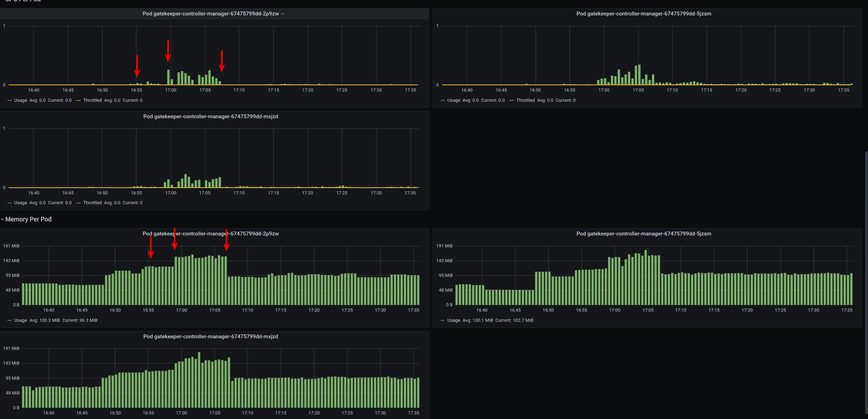This screenshot has width=868, height=419.
Task: Click the yellow Throttled legend marker on mxjzd CPU panel
Action: click(x=79, y=202)
